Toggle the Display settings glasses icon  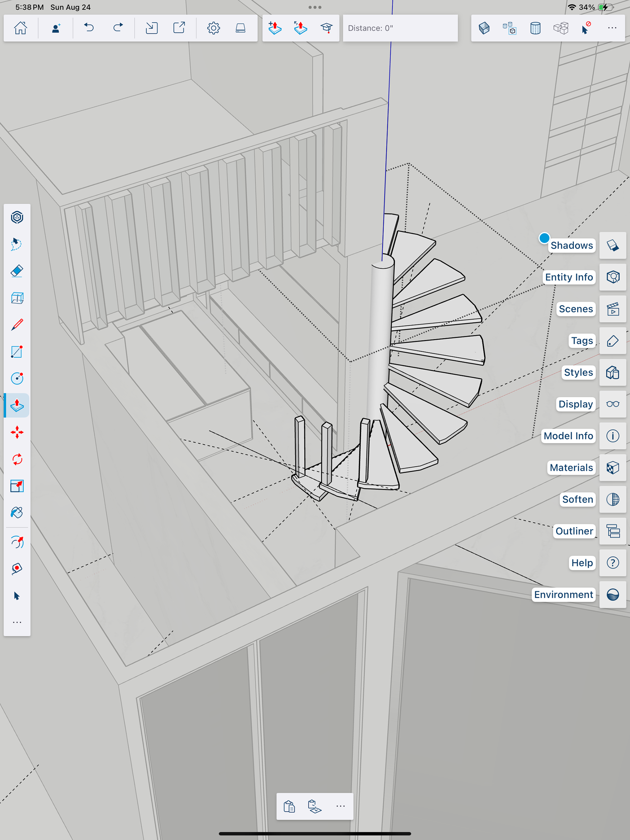pos(613,404)
